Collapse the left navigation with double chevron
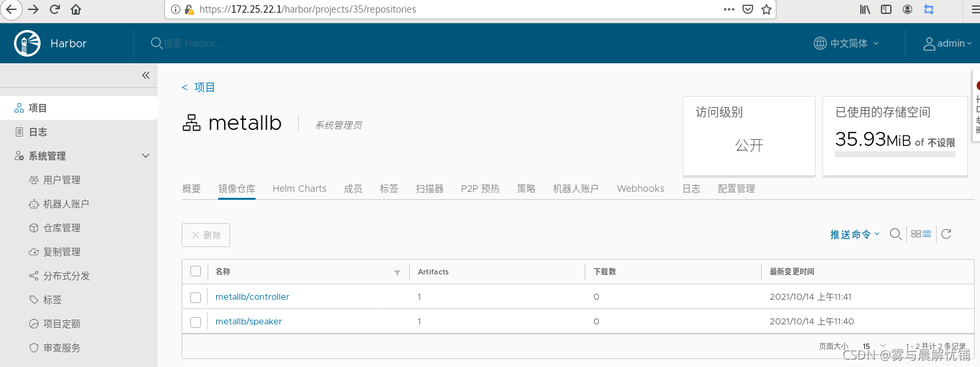 146,75
